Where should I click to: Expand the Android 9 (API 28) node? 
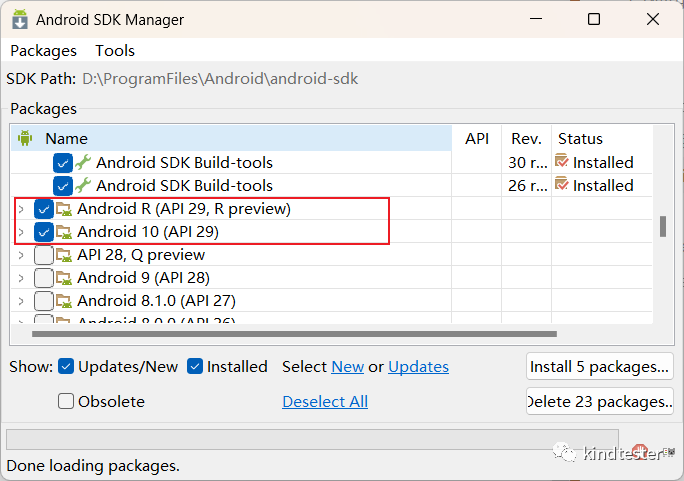pos(21,278)
